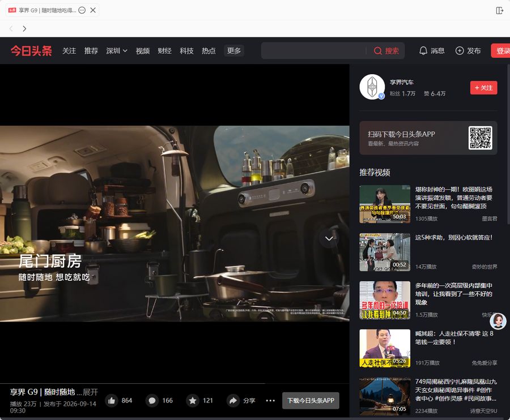Click the search magnifier icon
Screen dimensions: 510x420
click(377, 51)
